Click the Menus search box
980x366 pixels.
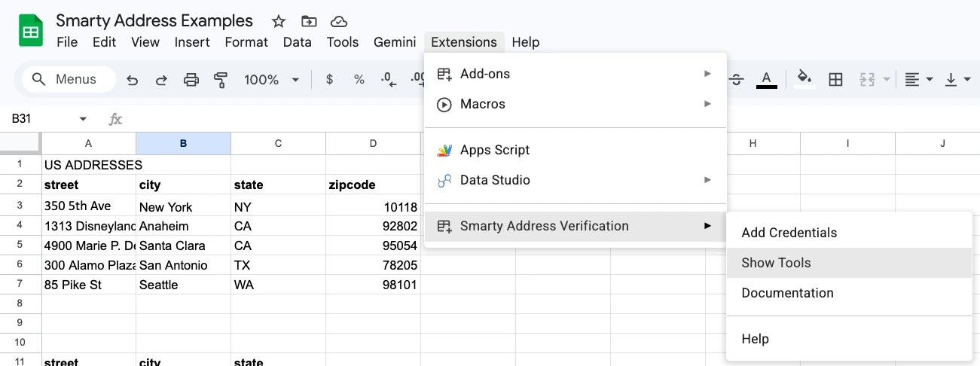[x=69, y=79]
